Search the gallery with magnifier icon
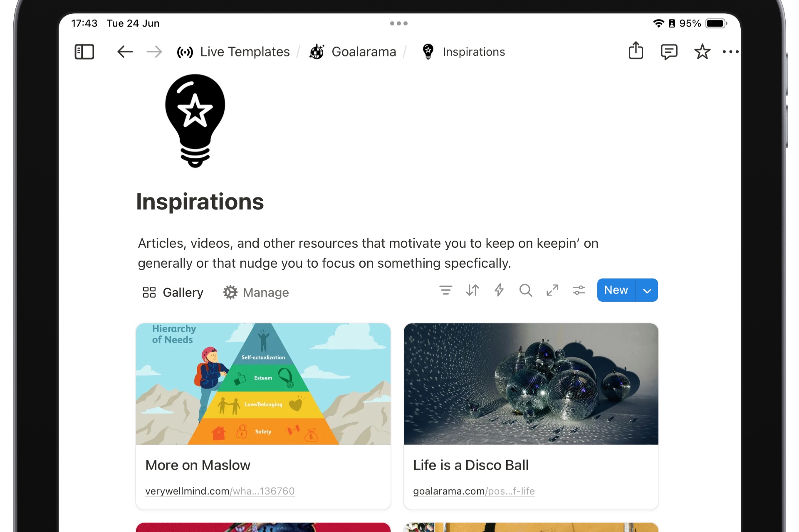799x532 pixels. 525,290
